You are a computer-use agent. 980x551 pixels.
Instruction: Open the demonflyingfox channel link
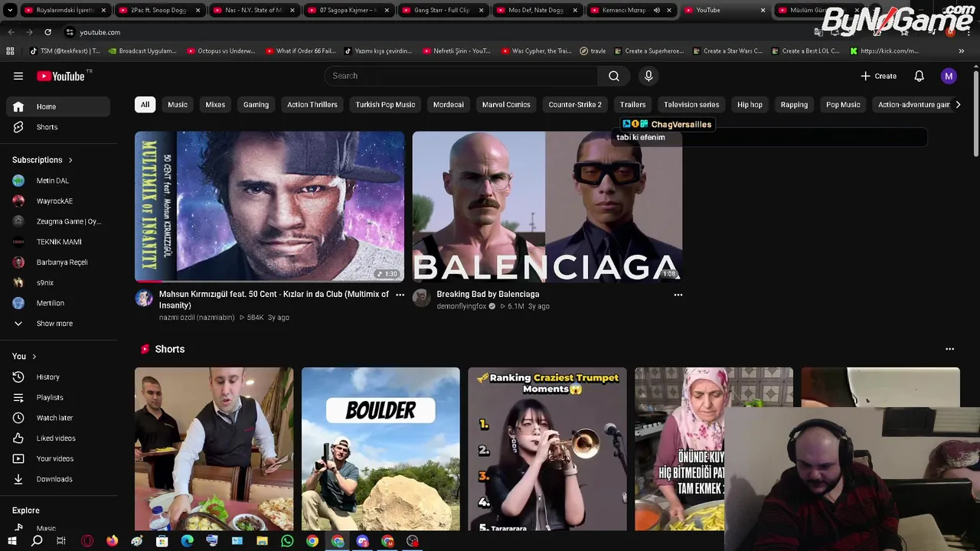pos(462,306)
